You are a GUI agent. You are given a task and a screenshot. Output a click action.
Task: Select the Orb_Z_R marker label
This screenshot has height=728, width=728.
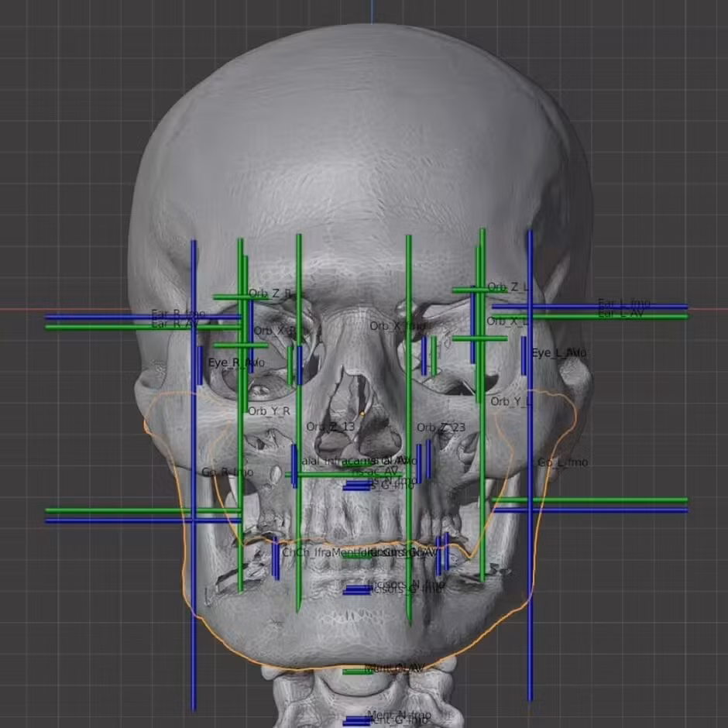270,294
